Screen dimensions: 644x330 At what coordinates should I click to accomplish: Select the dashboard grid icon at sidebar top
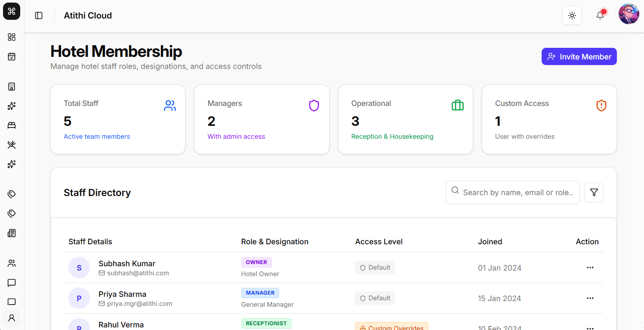[x=12, y=37]
